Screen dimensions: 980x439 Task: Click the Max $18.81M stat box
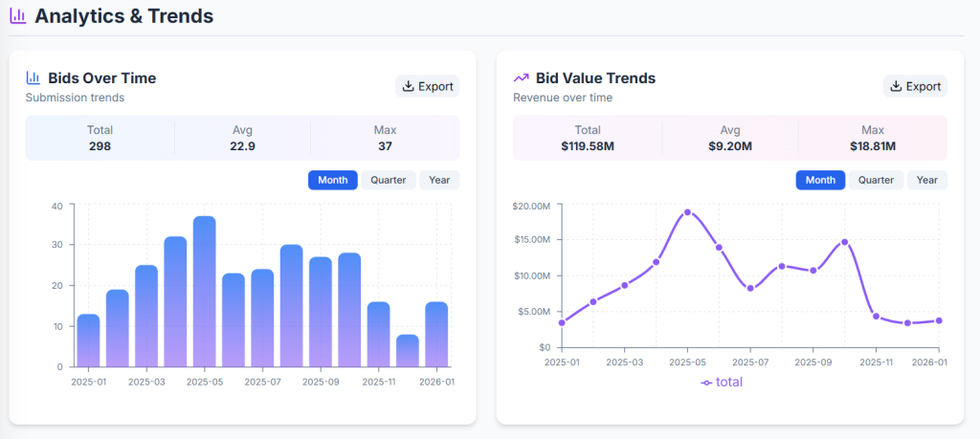pos(872,138)
